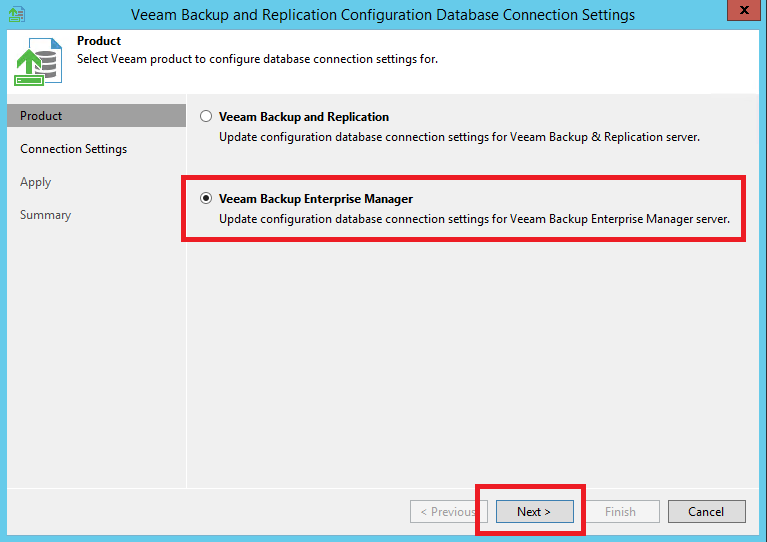Click the Enterprise Manager server description text
Image resolution: width=767 pixels, height=542 pixels.
tap(474, 219)
